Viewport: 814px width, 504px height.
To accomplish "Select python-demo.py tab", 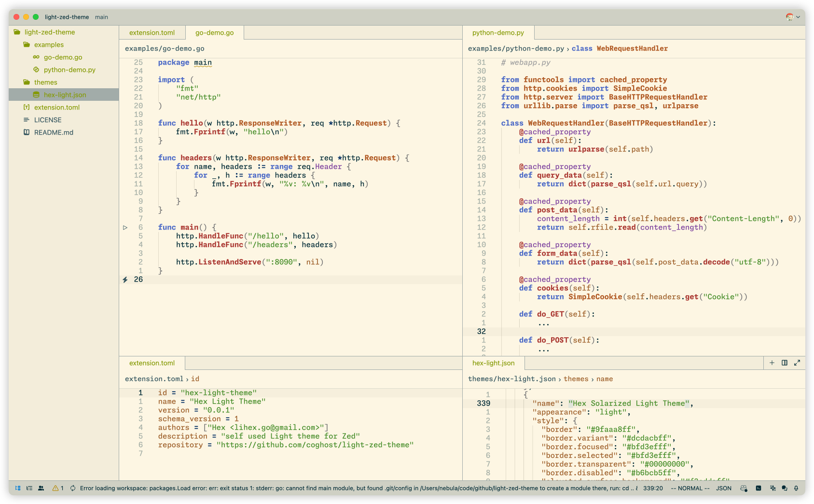I will 498,33.
